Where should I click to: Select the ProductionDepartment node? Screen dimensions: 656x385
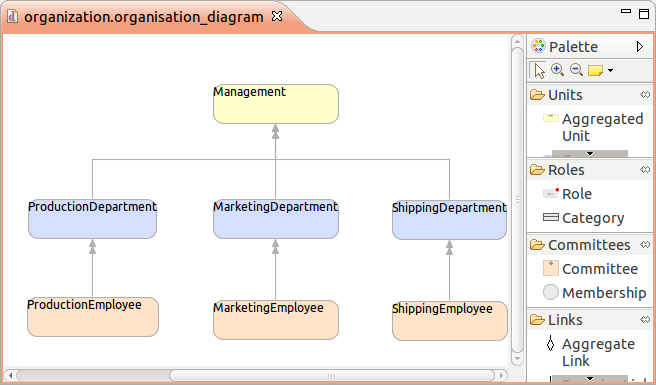[x=92, y=219]
